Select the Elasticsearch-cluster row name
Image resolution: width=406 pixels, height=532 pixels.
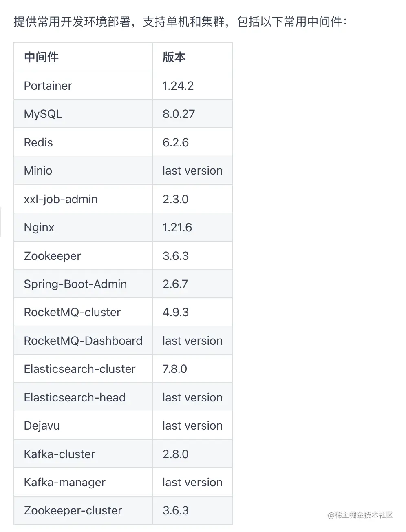click(79, 369)
